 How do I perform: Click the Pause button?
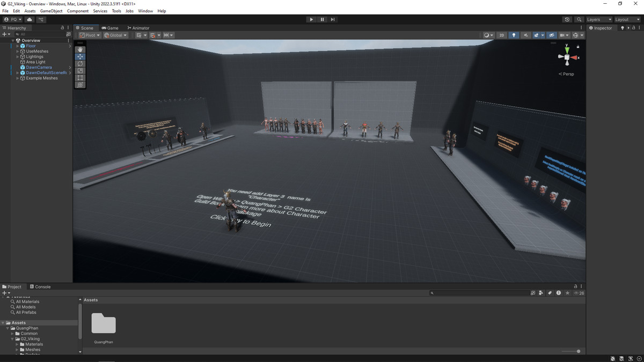[x=322, y=19]
